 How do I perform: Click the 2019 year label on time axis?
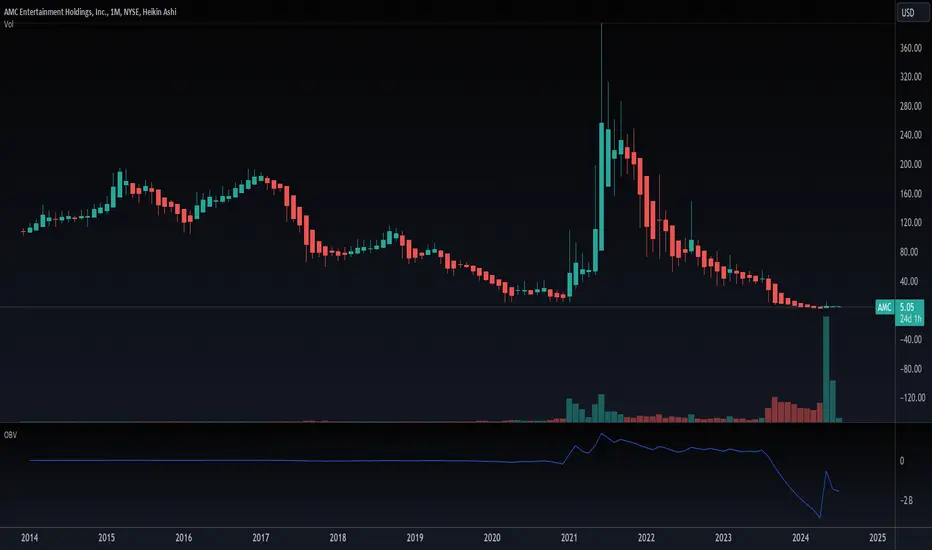click(x=415, y=538)
